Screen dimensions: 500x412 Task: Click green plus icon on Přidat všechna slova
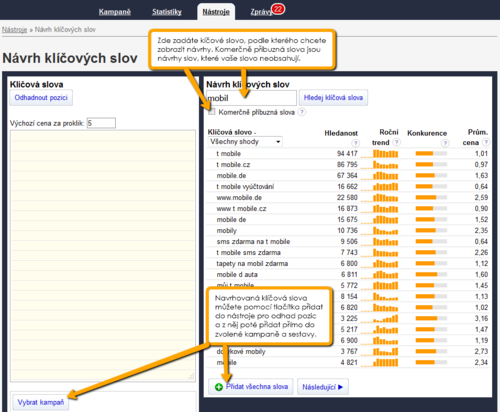click(219, 387)
